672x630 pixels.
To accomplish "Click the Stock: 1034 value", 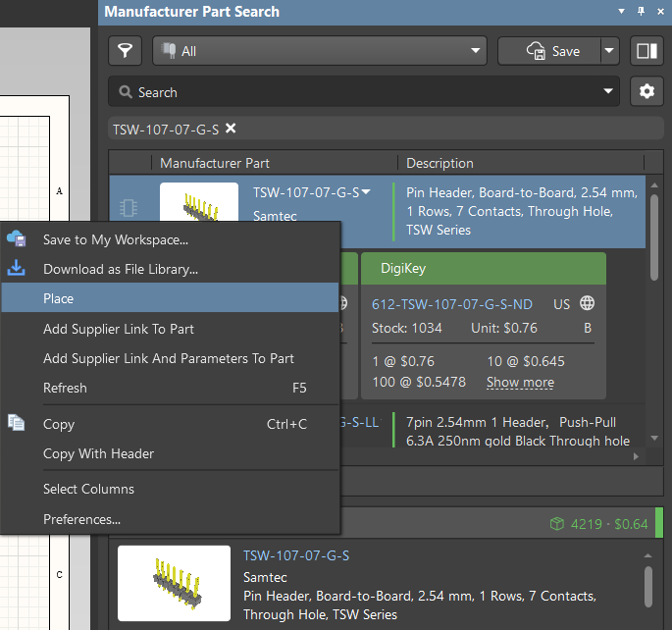I will click(407, 328).
